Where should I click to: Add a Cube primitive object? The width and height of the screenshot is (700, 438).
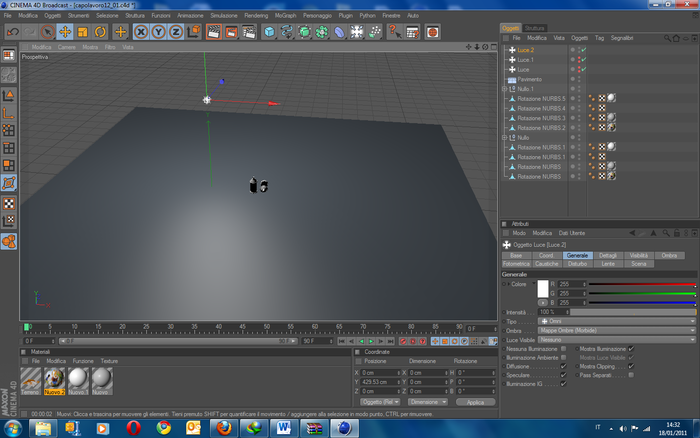(269, 32)
